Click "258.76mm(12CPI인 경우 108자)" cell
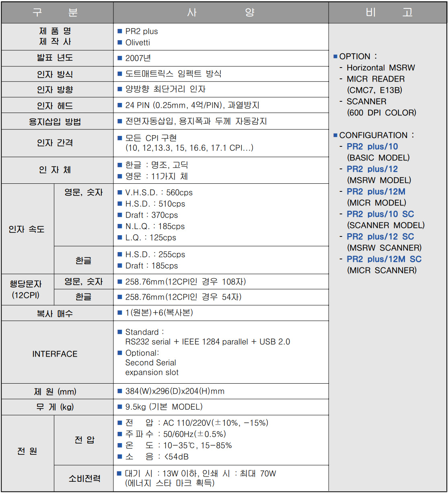Image resolution: width=448 pixels, height=493 pixels. click(x=185, y=282)
